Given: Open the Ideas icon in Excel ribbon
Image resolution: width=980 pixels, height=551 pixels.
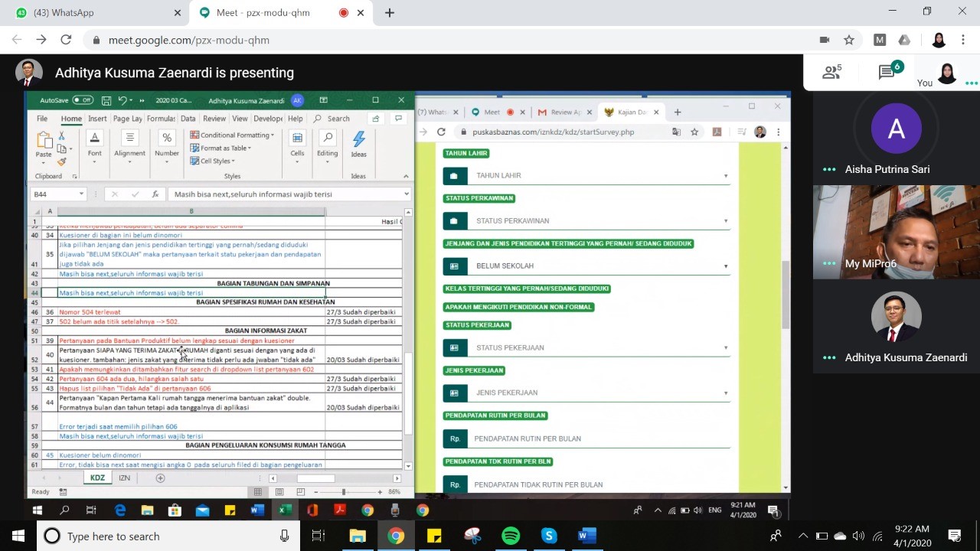Looking at the screenshot, I should click(358, 143).
